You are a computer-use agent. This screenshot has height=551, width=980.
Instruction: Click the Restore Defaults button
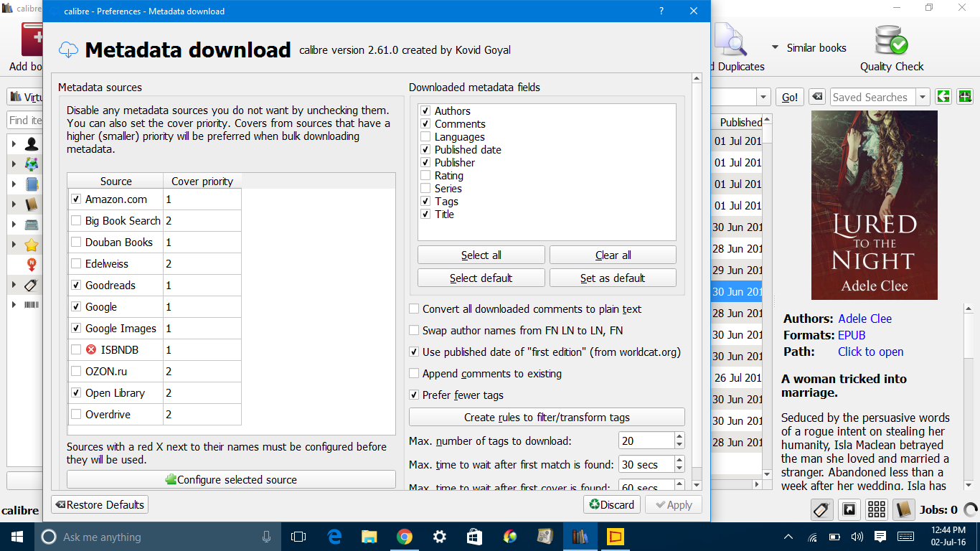(x=100, y=504)
